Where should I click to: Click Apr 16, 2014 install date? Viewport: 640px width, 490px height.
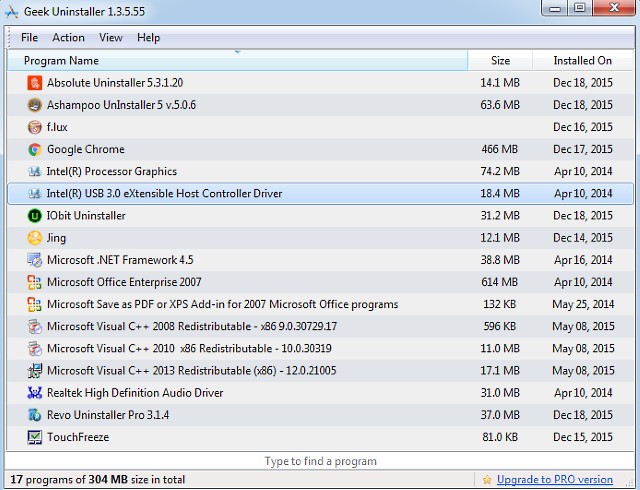point(583,260)
